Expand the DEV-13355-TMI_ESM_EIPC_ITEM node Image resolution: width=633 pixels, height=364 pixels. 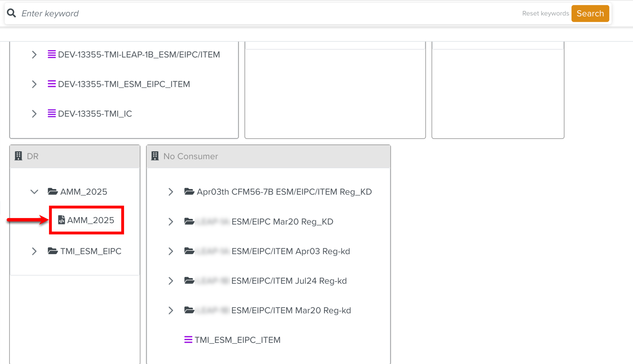34,84
